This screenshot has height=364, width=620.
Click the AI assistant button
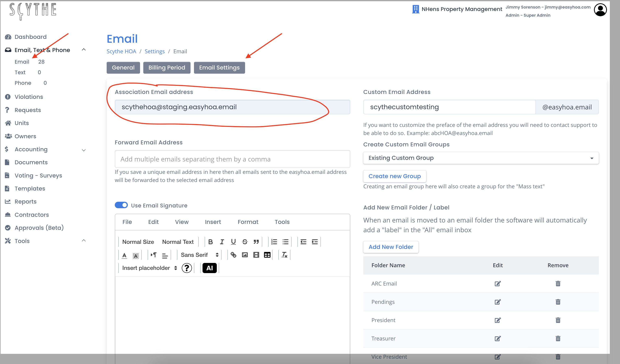210,268
